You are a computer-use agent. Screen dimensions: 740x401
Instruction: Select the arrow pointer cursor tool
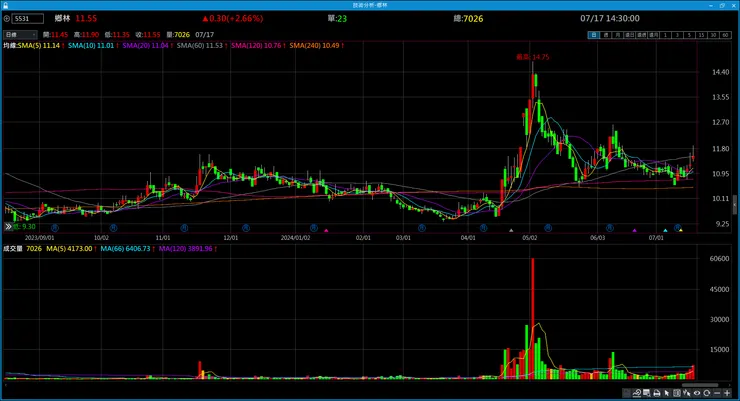click(x=666, y=393)
